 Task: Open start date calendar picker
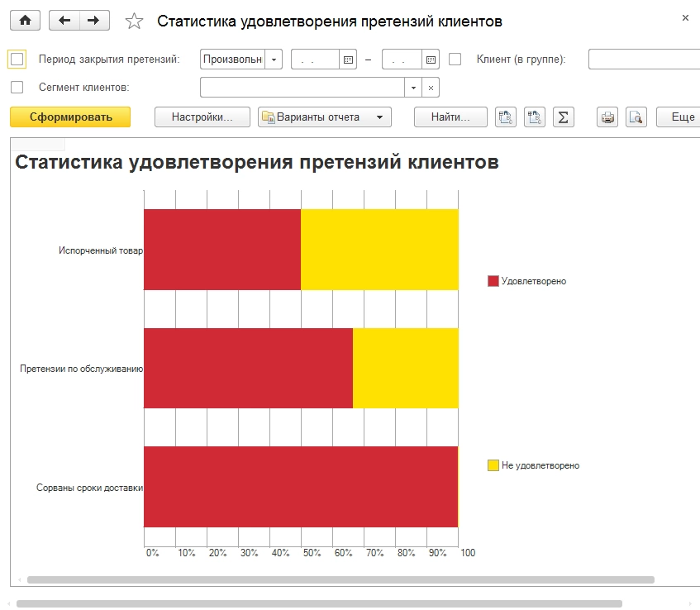[348, 60]
